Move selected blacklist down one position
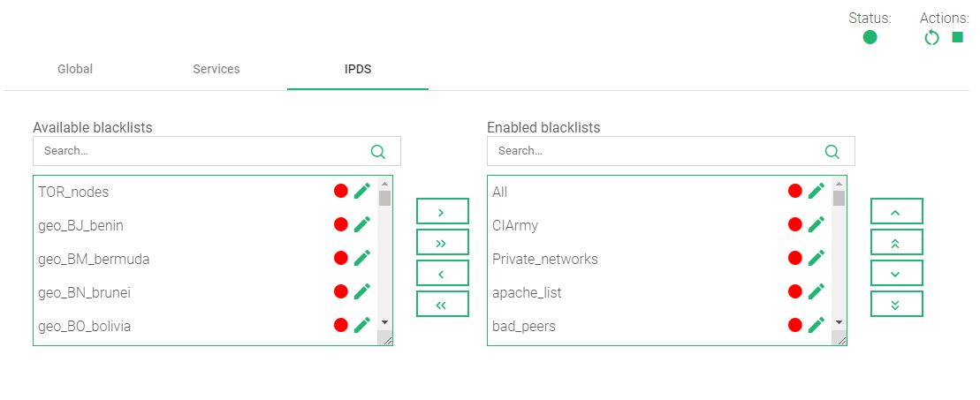 click(x=896, y=273)
